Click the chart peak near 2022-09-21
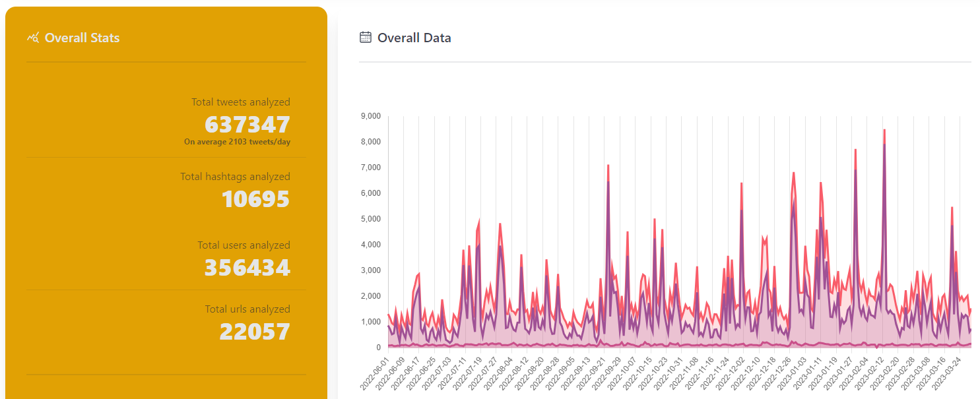Screen dimensions: 980x399 (608, 165)
